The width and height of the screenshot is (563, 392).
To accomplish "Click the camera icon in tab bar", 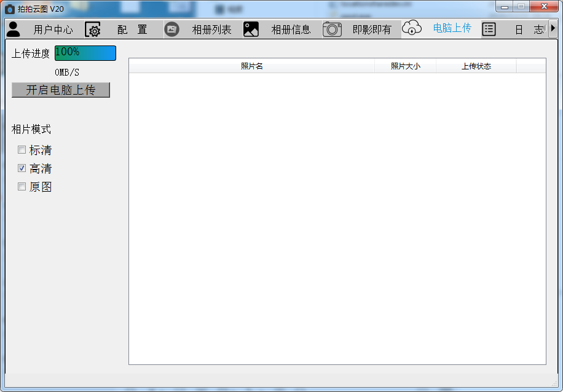I will (332, 29).
